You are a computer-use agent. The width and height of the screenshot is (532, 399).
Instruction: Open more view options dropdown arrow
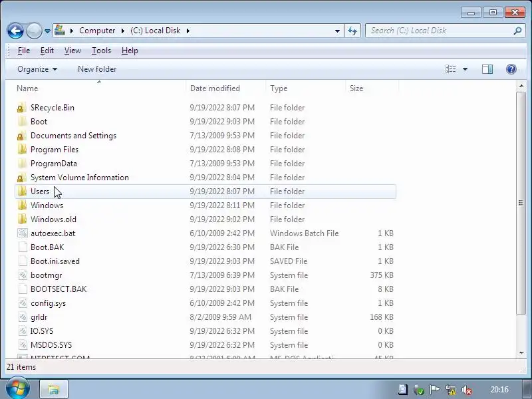point(465,69)
